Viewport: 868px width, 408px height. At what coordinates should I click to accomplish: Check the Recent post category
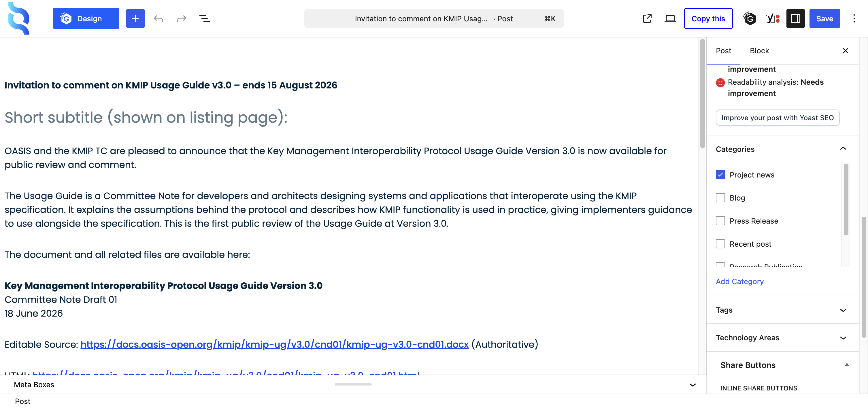[720, 243]
